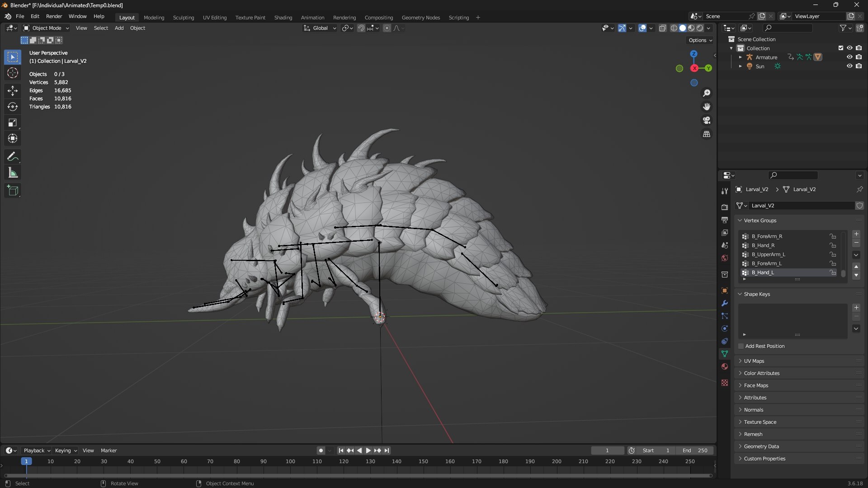Screen dimensions: 868x488
Task: Select the Transform tool
Action: point(13,138)
